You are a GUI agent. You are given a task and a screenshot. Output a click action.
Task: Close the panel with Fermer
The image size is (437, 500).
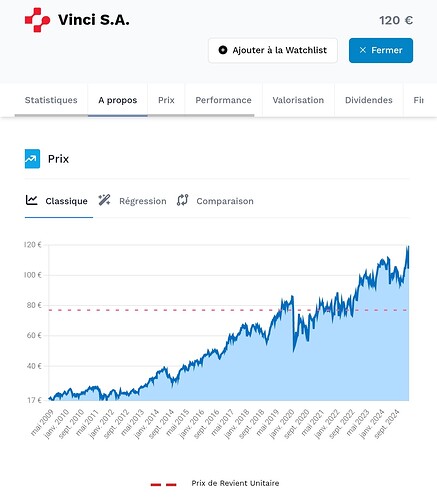(381, 50)
